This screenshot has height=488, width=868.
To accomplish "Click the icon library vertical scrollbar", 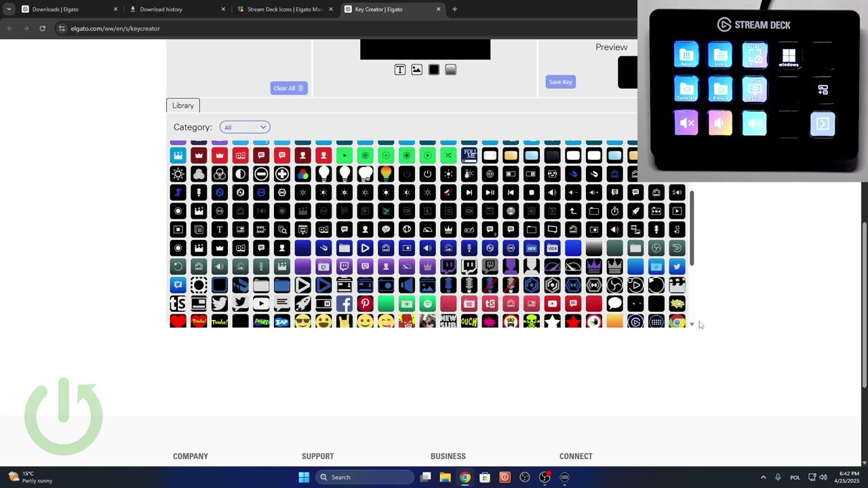I will [x=692, y=228].
